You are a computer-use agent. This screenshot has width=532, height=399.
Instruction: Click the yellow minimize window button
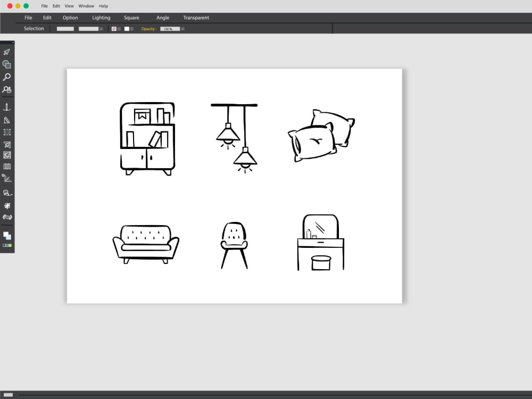[18, 6]
